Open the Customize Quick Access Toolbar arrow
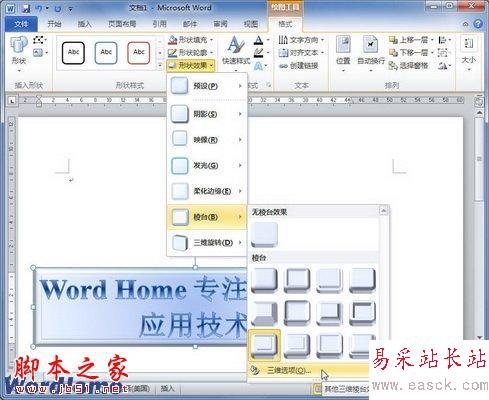The width and height of the screenshot is (489, 400). pyautogui.click(x=71, y=9)
